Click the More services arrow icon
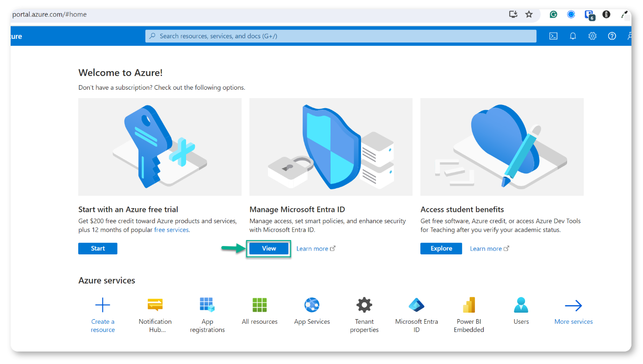Image resolution: width=643 pixels, height=364 pixels. [574, 305]
